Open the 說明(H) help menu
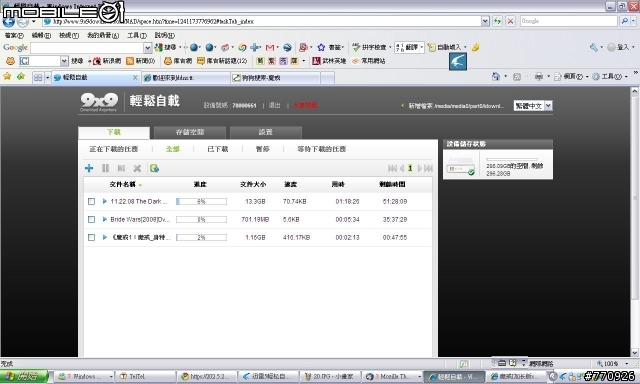 pyautogui.click(x=164, y=36)
